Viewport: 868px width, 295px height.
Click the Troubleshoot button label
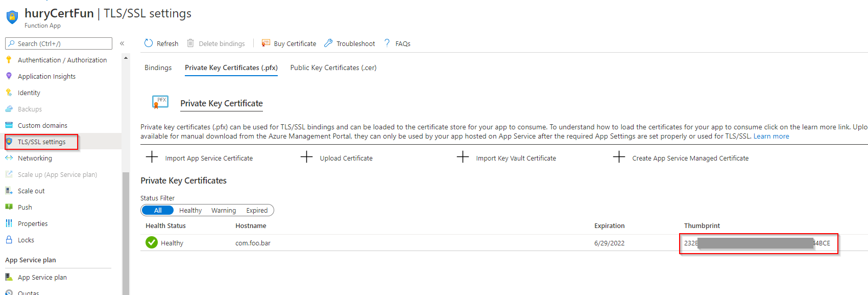point(356,43)
